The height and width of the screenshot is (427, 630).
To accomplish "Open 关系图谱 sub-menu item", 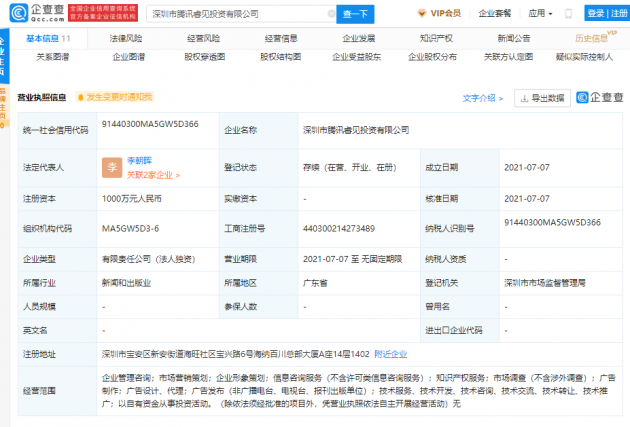I will pos(53,57).
